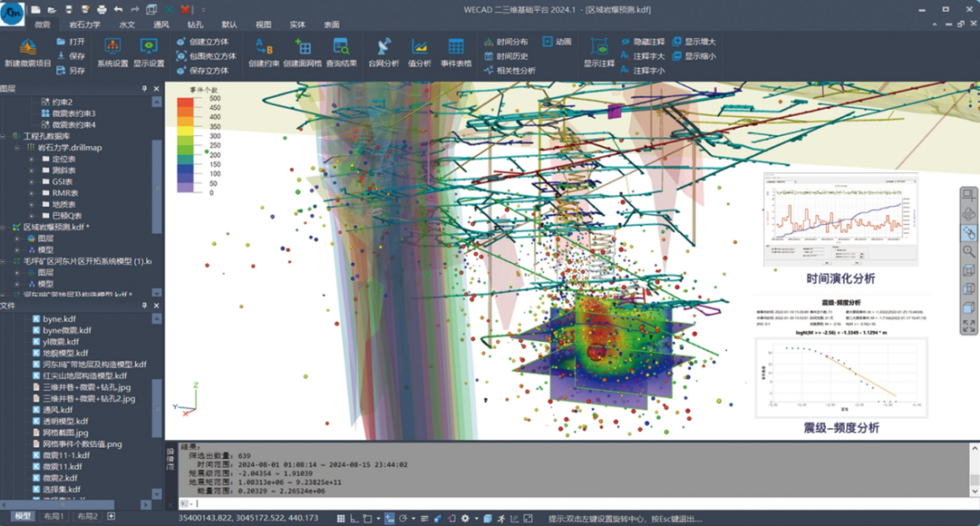This screenshot has height=526, width=980.
Task: Toggle 隐藏注释 to hide annotations
Action: tap(643, 41)
